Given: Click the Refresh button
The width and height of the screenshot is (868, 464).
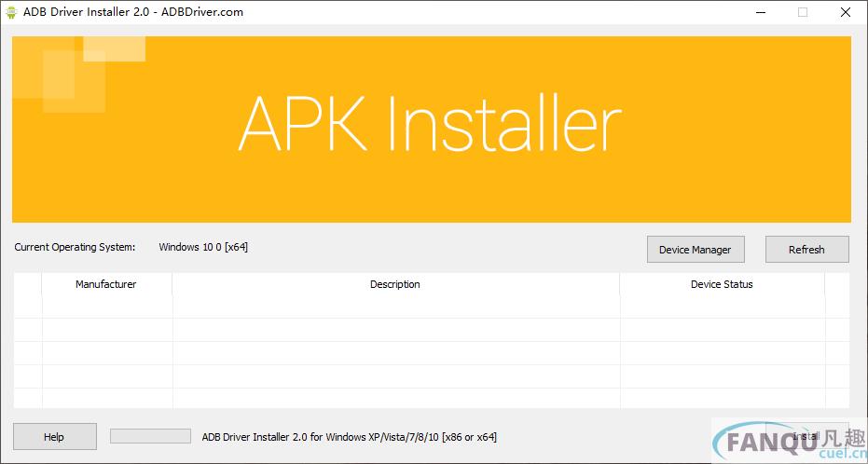Looking at the screenshot, I should click(x=806, y=250).
